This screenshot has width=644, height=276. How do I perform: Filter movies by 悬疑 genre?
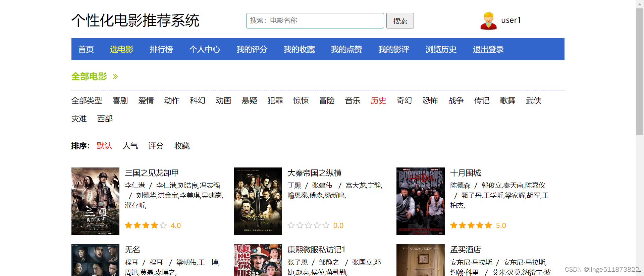coord(250,100)
